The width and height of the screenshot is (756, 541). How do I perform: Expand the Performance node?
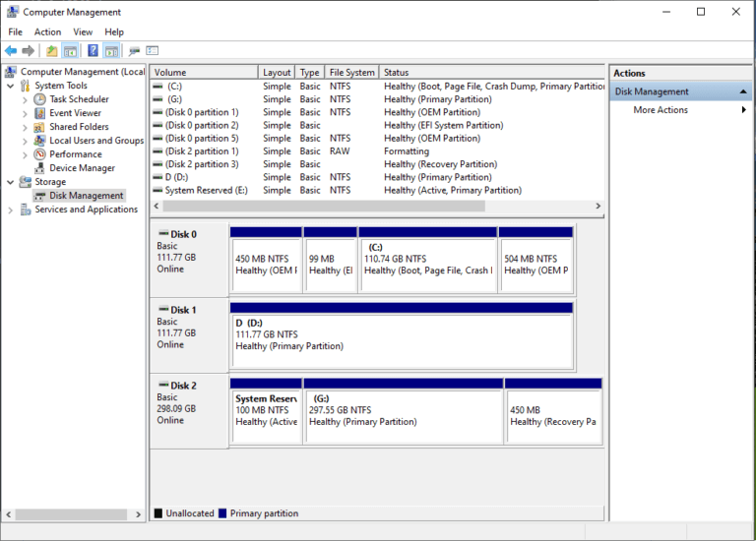point(25,155)
